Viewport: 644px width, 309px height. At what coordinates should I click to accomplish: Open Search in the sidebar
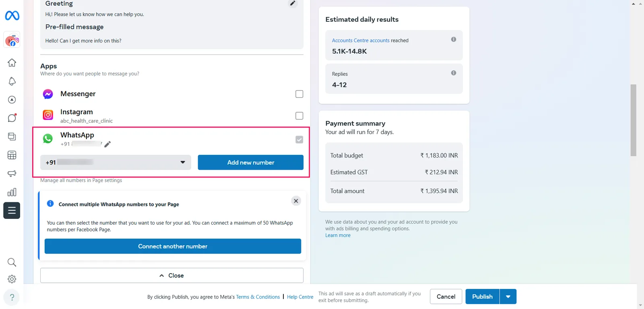[12, 262]
